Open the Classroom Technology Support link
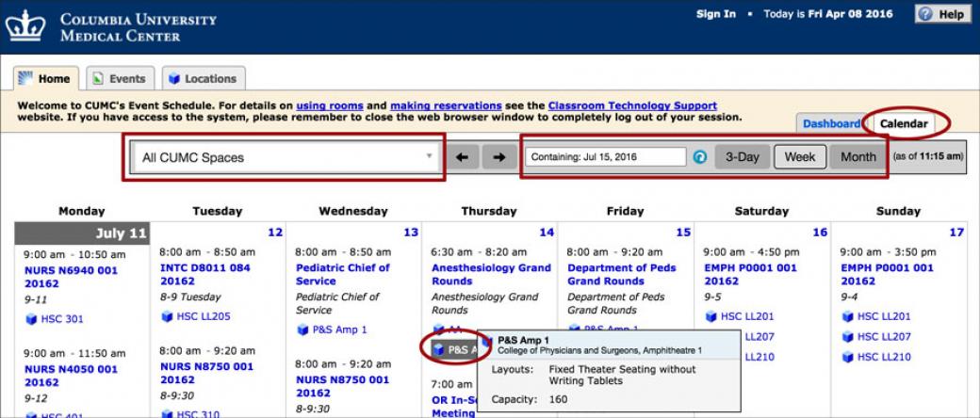The height and width of the screenshot is (418, 980). tap(632, 105)
